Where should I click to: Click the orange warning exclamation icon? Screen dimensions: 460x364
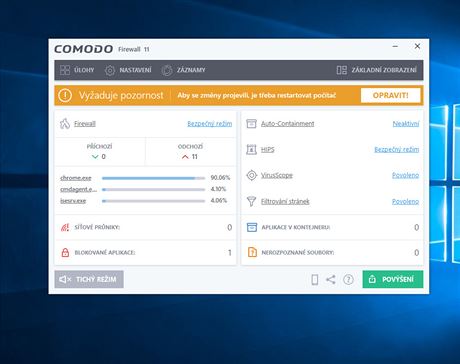(x=65, y=95)
